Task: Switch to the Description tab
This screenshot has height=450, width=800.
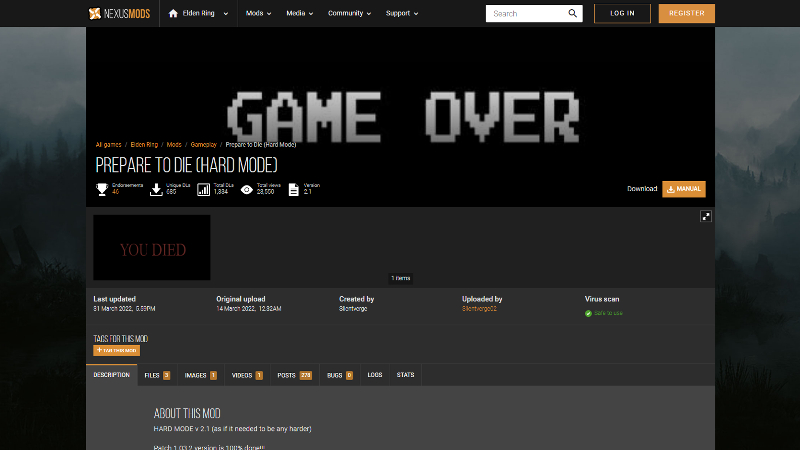Action: point(112,375)
